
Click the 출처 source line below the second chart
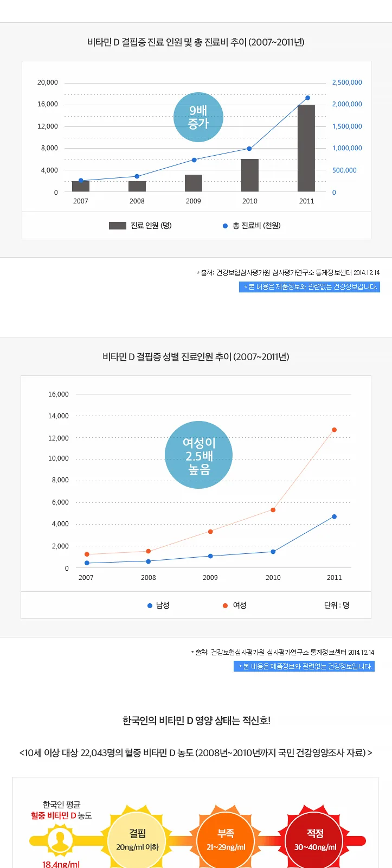click(x=282, y=653)
